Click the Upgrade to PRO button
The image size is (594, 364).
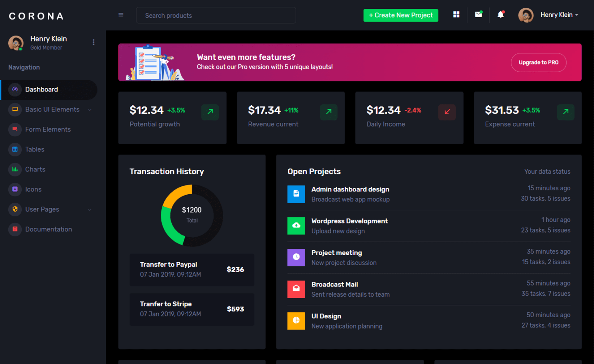(538, 63)
